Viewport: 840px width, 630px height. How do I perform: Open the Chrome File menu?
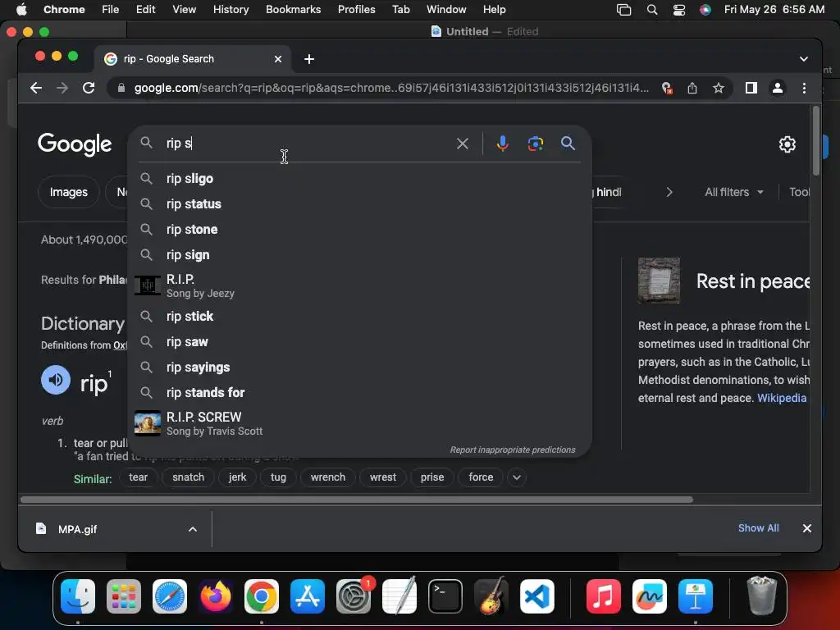pyautogui.click(x=111, y=10)
